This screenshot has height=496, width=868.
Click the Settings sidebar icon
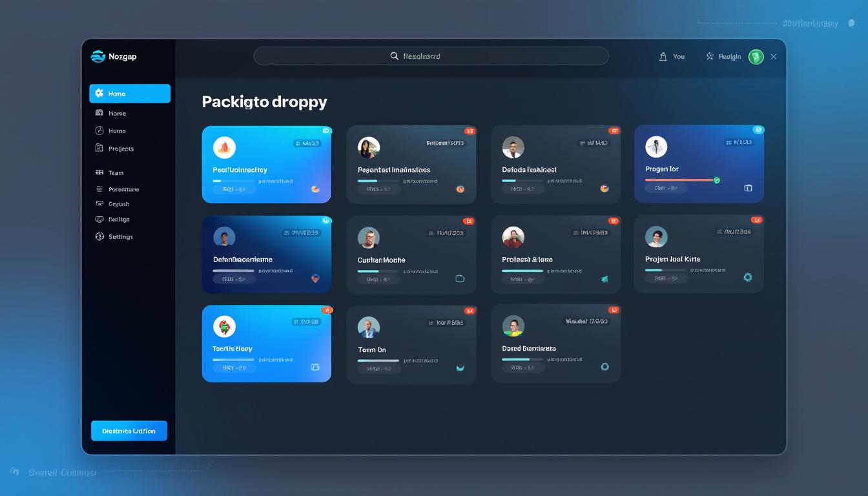[99, 236]
